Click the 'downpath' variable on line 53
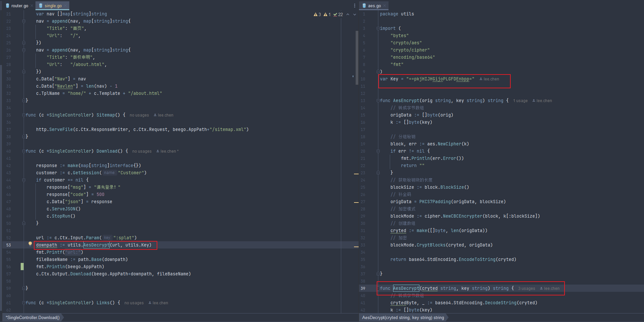This screenshot has width=644, height=322. tap(46, 245)
